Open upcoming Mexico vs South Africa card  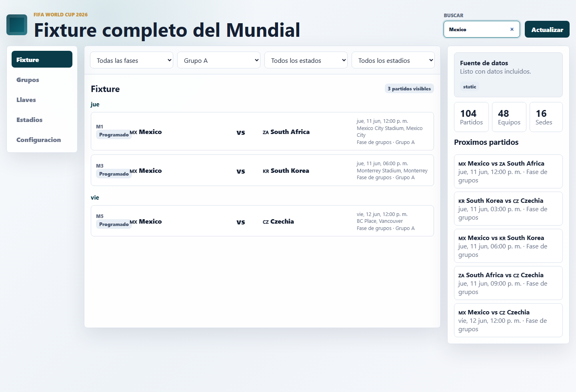click(508, 172)
